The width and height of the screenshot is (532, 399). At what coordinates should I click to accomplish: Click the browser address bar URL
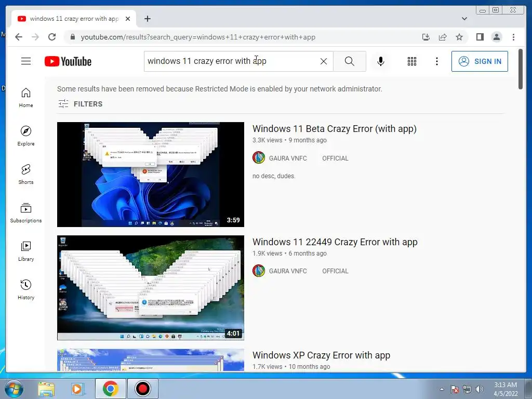click(198, 37)
